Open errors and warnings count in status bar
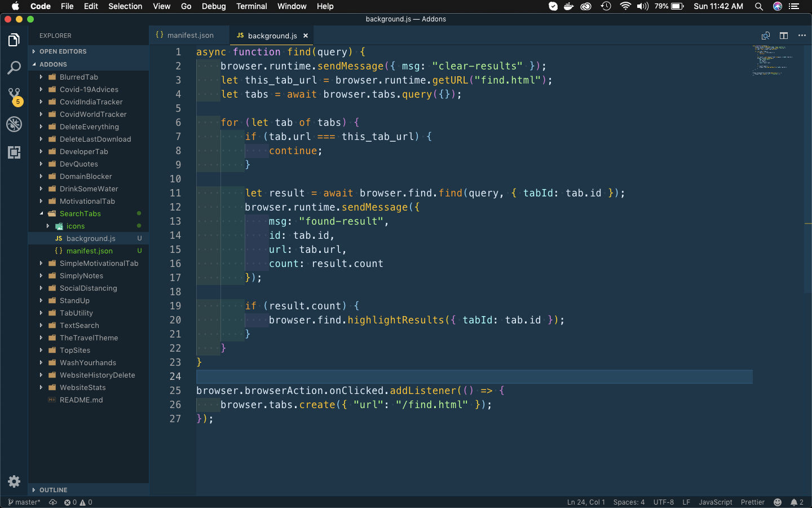This screenshot has height=508, width=812. pos(78,502)
